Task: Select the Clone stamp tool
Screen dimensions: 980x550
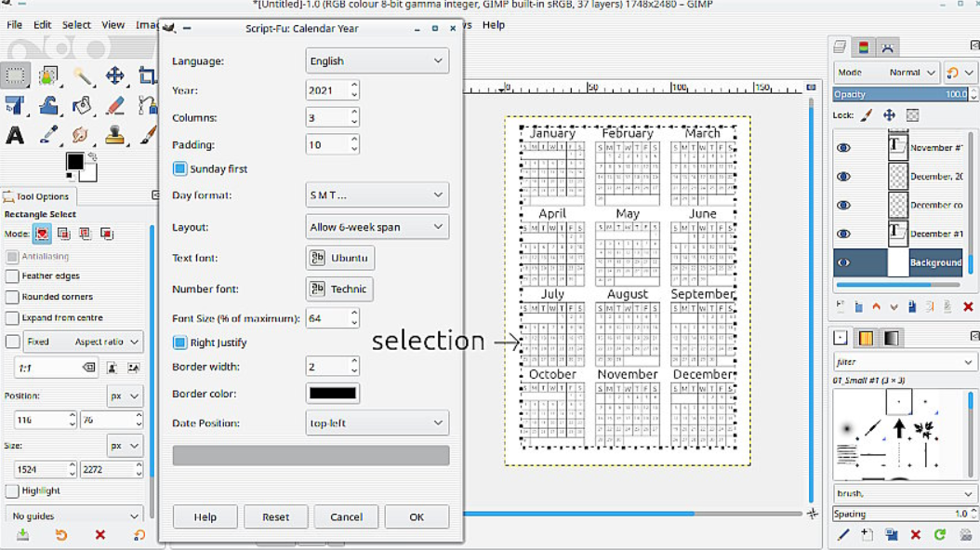Action: coord(113,137)
